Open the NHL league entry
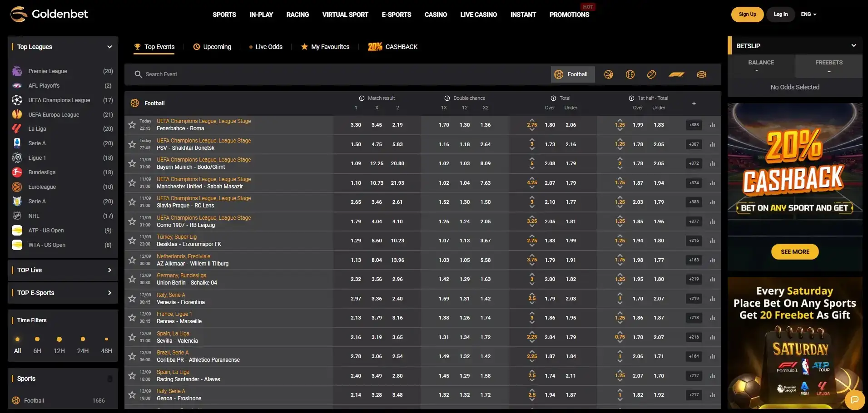The height and width of the screenshot is (413, 868). (63, 216)
